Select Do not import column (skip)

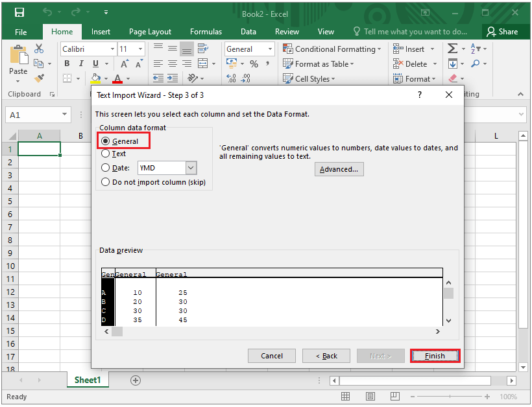tap(105, 182)
